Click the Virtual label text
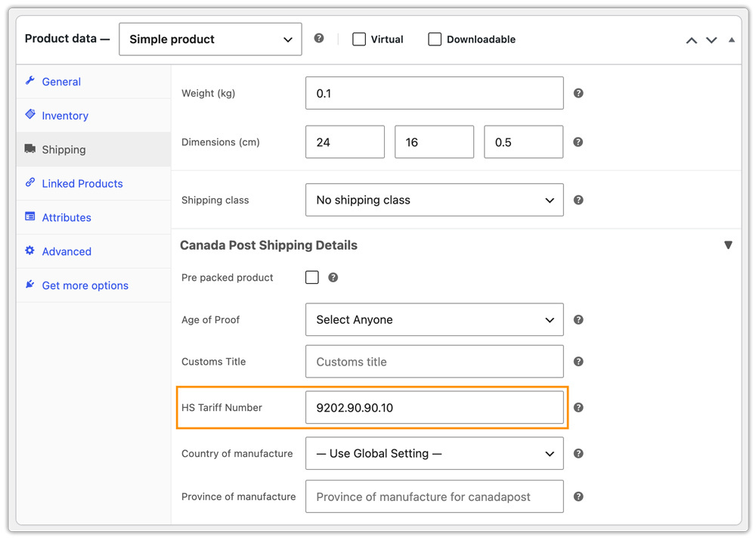756x538 pixels. click(387, 39)
